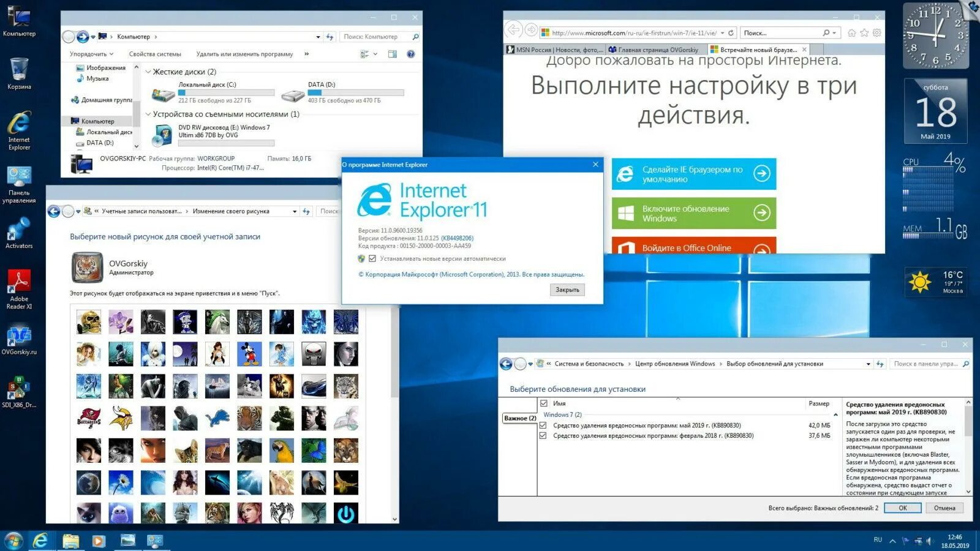Open the SDI_X86_Dr... desktop shortcut

click(19, 392)
